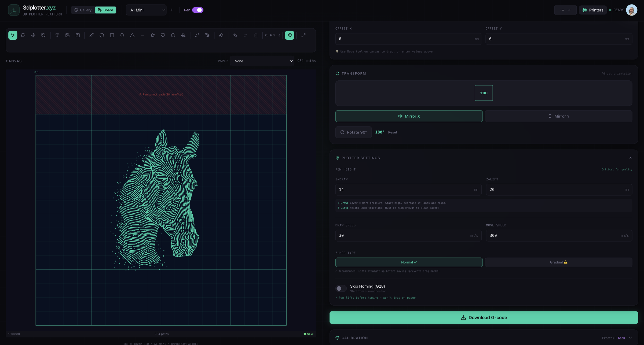Click the undo arrow icon
The height and width of the screenshot is (345, 644).
235,35
